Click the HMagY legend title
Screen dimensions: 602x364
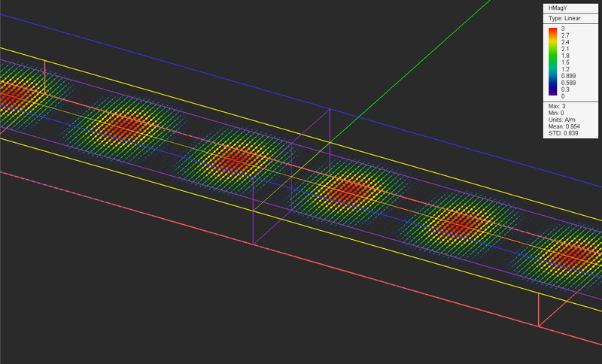pyautogui.click(x=558, y=8)
